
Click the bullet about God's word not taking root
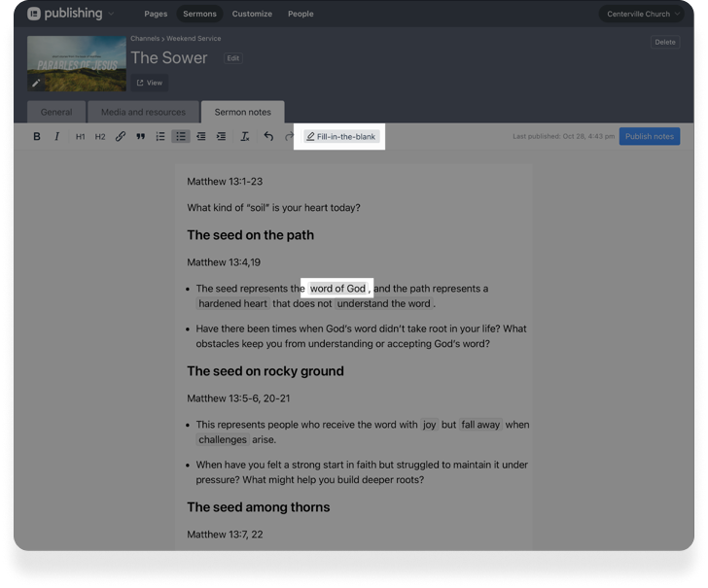coord(361,336)
